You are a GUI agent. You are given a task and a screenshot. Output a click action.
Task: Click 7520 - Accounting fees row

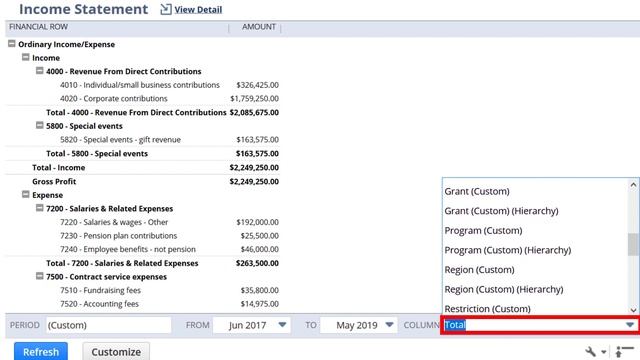(x=99, y=304)
